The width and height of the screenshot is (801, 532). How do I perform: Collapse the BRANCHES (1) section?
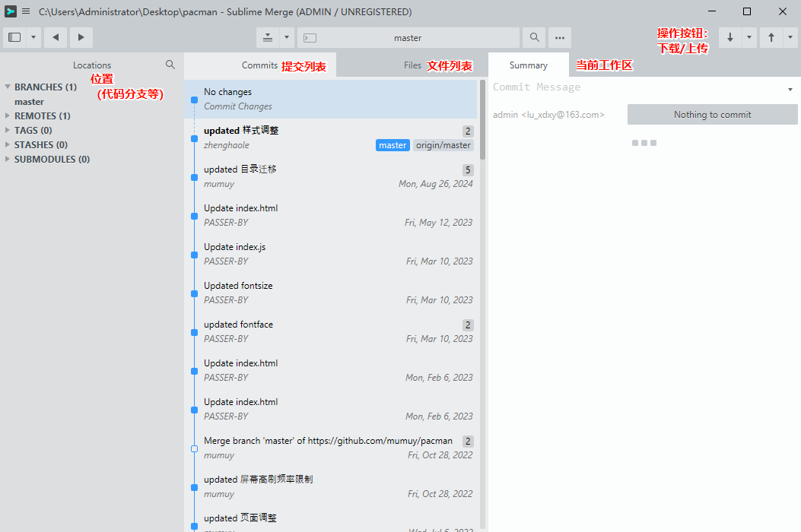pyautogui.click(x=8, y=87)
